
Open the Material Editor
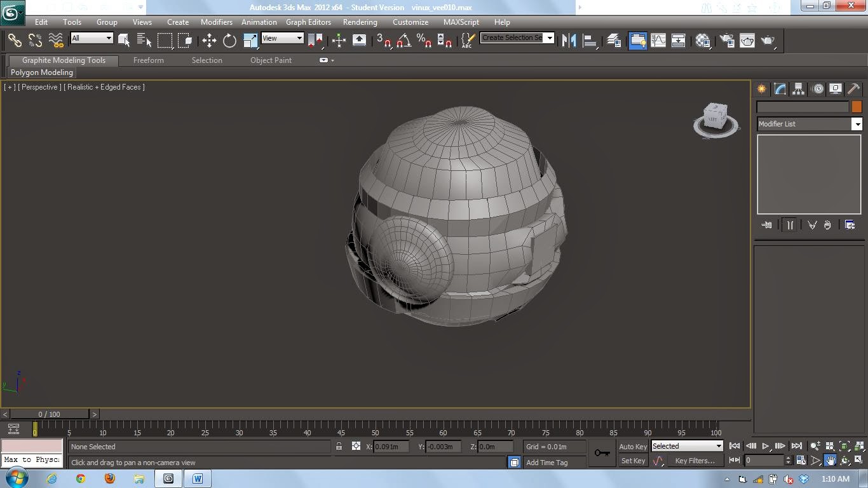coord(702,41)
